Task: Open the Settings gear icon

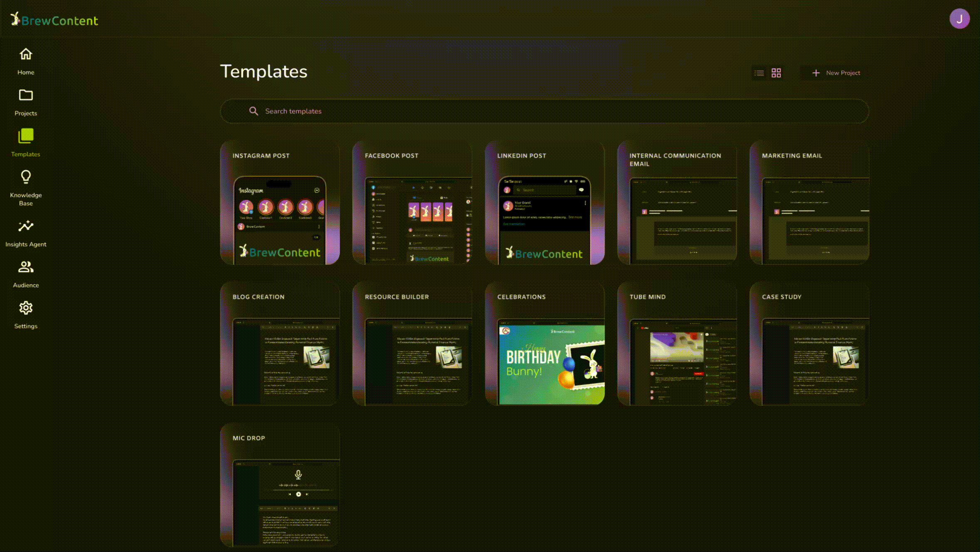Action: click(26, 308)
